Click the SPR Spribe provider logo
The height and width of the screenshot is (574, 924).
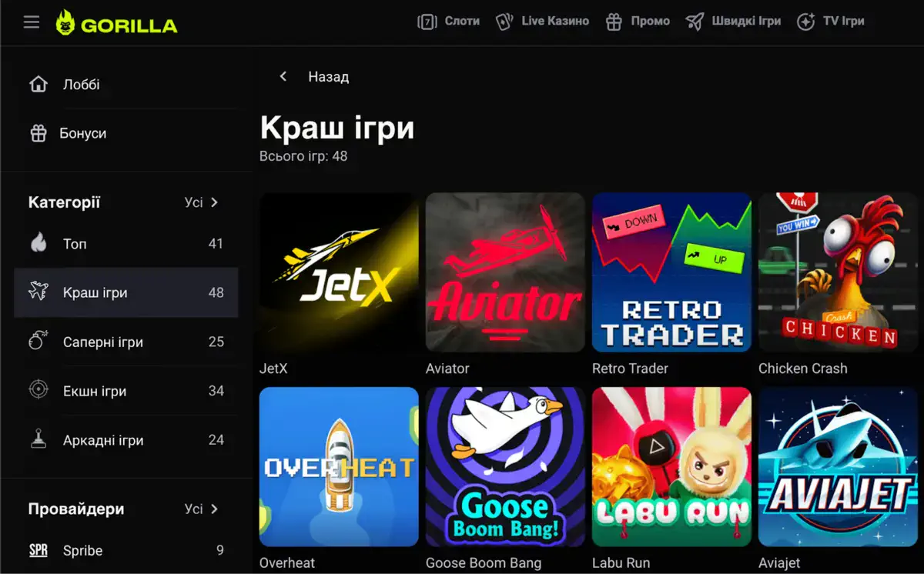click(38, 550)
